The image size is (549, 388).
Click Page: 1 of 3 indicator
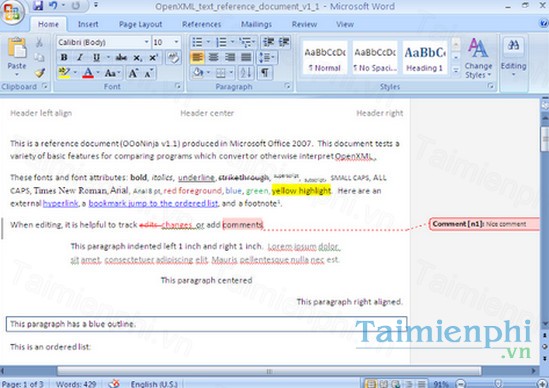23,384
